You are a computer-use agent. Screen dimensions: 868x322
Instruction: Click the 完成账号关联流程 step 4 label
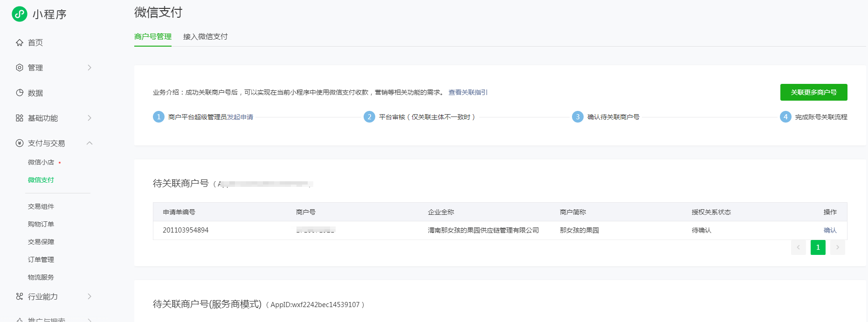pyautogui.click(x=821, y=117)
